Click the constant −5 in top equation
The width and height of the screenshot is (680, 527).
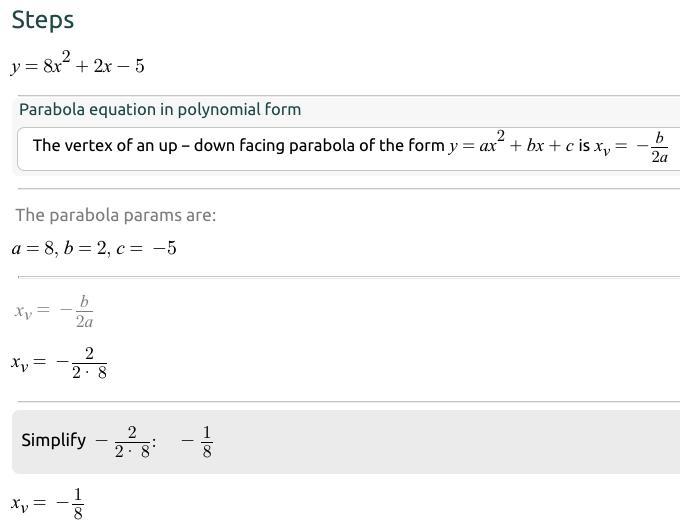pos(131,66)
